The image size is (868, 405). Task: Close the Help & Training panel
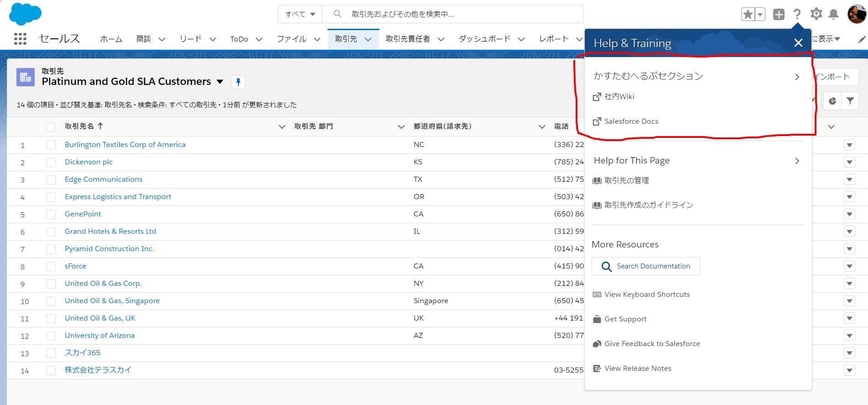click(x=798, y=43)
